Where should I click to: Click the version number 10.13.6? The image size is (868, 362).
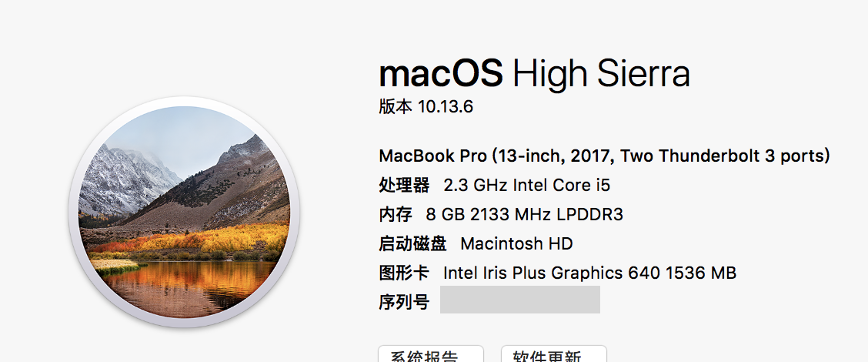tap(446, 107)
